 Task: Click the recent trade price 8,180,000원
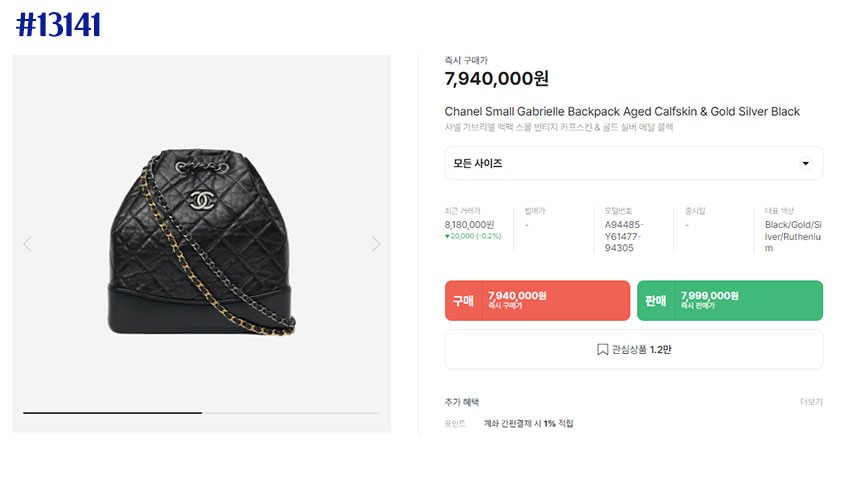tap(469, 224)
